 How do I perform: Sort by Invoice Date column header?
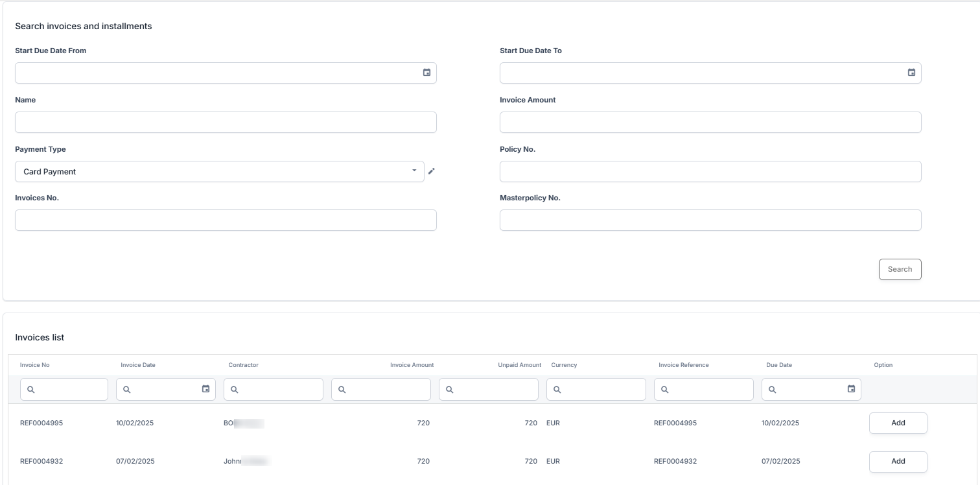pyautogui.click(x=138, y=365)
